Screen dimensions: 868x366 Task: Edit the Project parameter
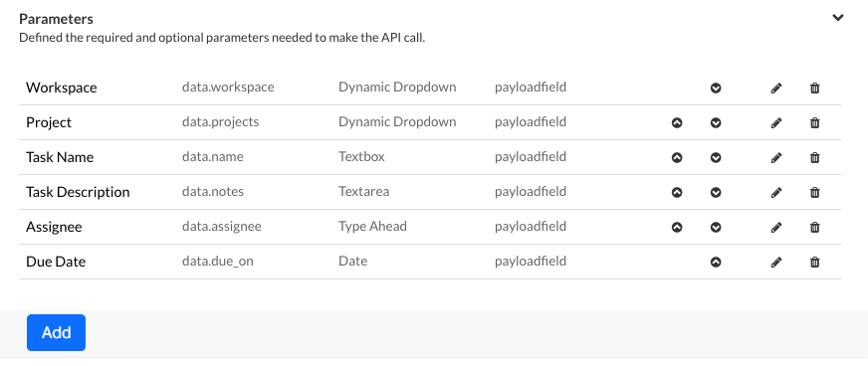(776, 122)
